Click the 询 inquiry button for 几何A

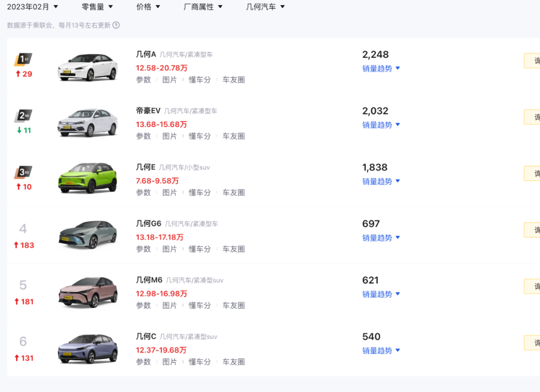click(532, 60)
